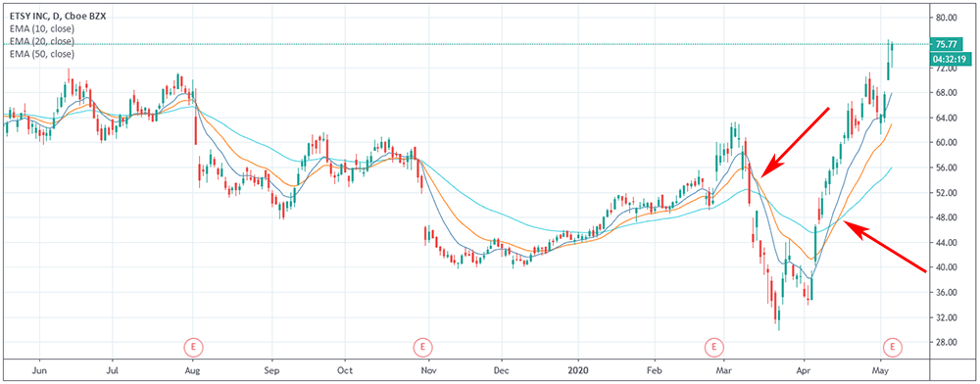Click the 80.00 price axis label

947,18
